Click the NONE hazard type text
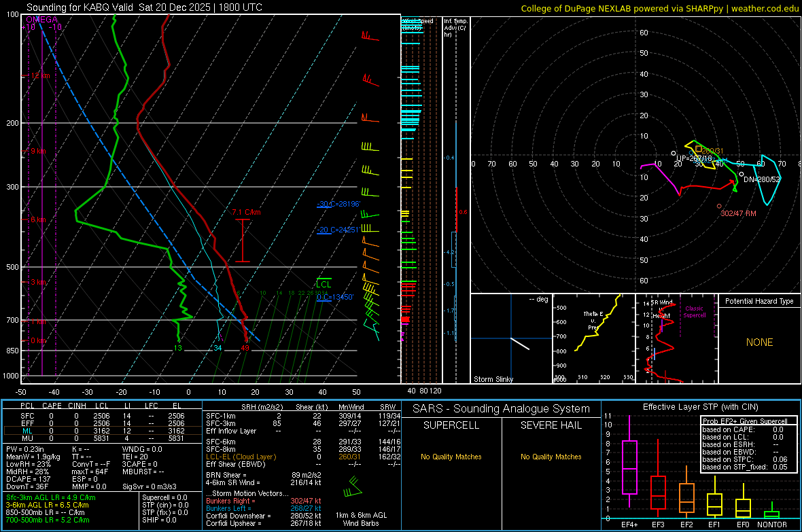Image resolution: width=802 pixels, height=532 pixels. click(x=759, y=342)
